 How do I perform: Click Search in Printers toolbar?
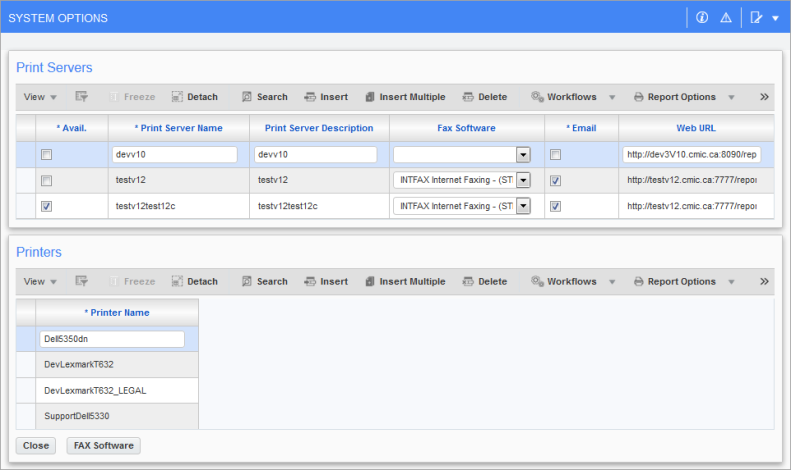[x=264, y=281]
